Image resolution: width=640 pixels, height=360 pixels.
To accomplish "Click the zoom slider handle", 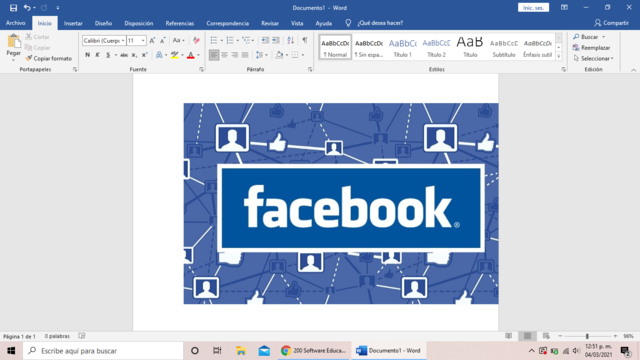I will click(587, 336).
